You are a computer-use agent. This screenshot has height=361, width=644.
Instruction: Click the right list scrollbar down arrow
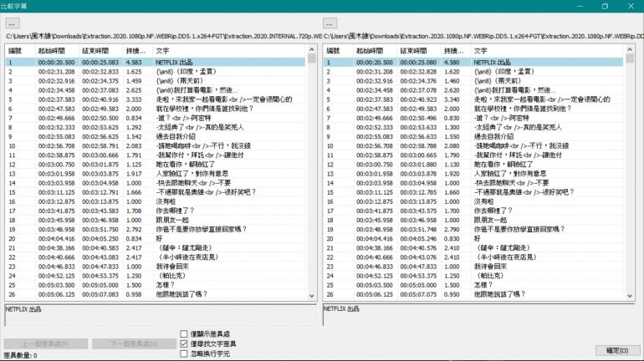[x=630, y=296]
